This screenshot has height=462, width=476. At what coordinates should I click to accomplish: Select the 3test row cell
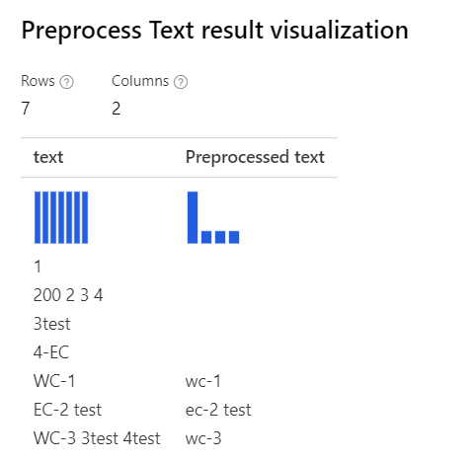tap(52, 324)
